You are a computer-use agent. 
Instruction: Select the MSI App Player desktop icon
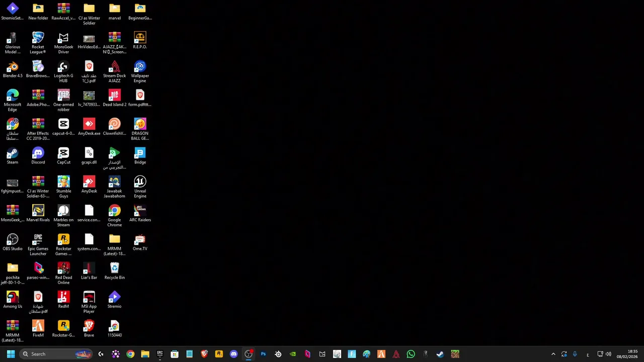tap(89, 302)
